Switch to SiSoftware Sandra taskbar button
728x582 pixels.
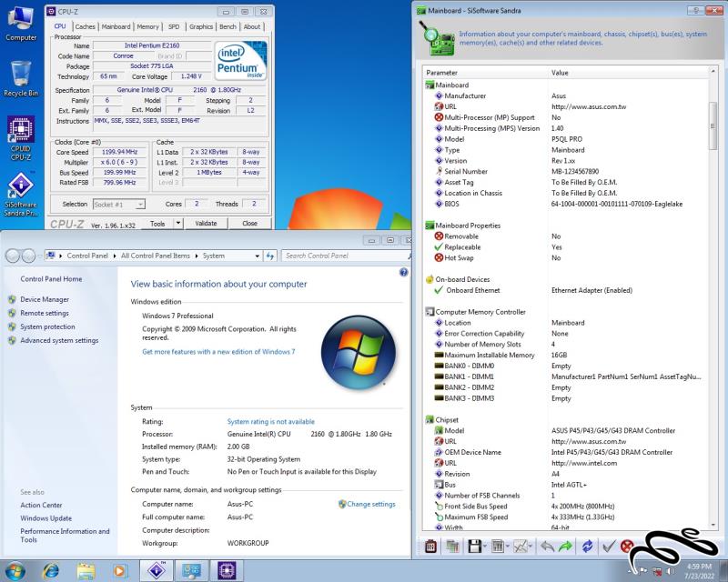click(x=157, y=570)
